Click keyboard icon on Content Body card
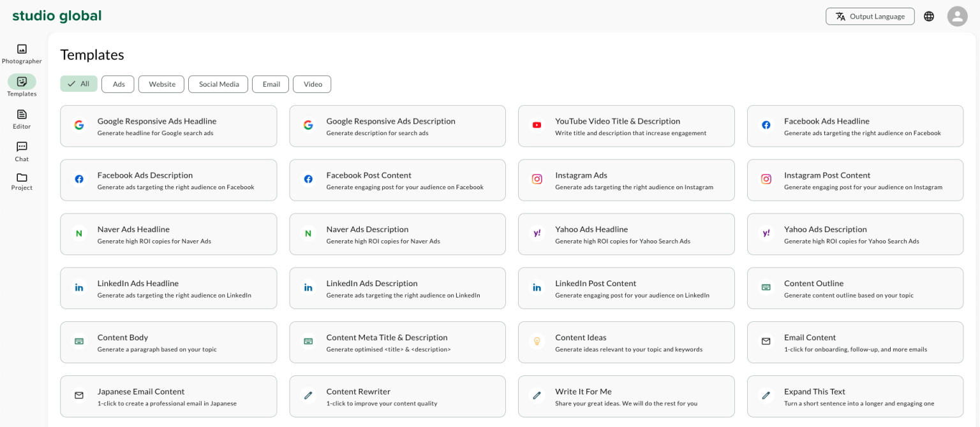The height and width of the screenshot is (427, 980). click(79, 342)
